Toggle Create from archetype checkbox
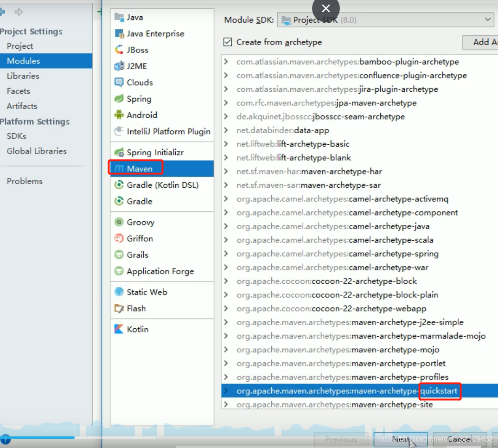 [x=228, y=42]
